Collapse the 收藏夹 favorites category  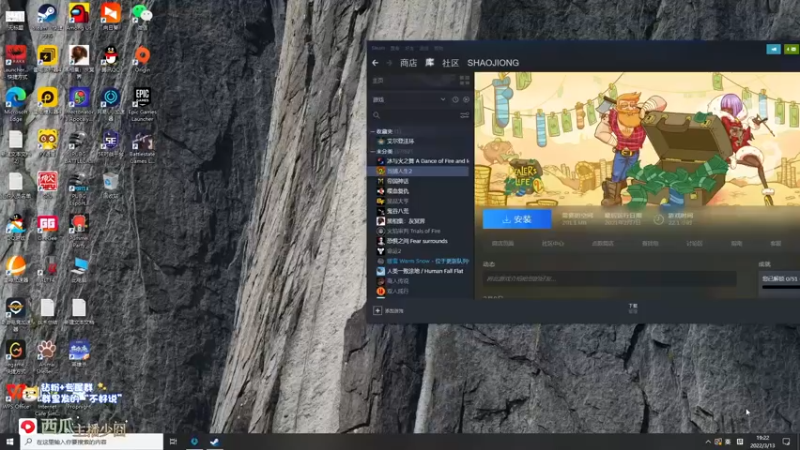tap(373, 131)
